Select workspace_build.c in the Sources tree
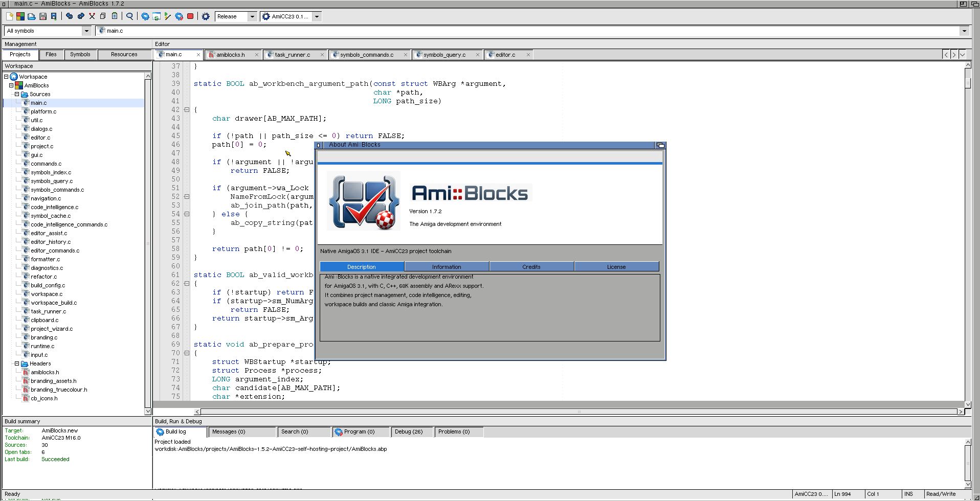The image size is (980, 501). [x=54, y=303]
